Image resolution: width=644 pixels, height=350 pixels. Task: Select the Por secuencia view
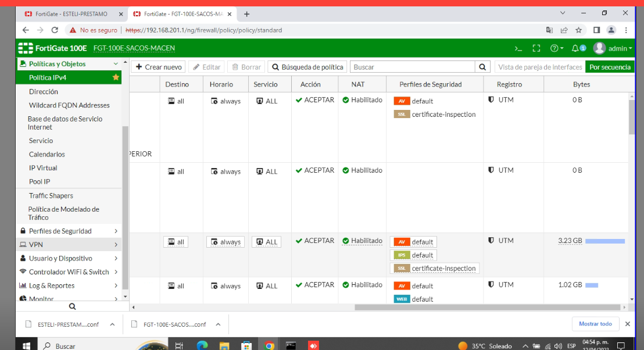coord(610,67)
